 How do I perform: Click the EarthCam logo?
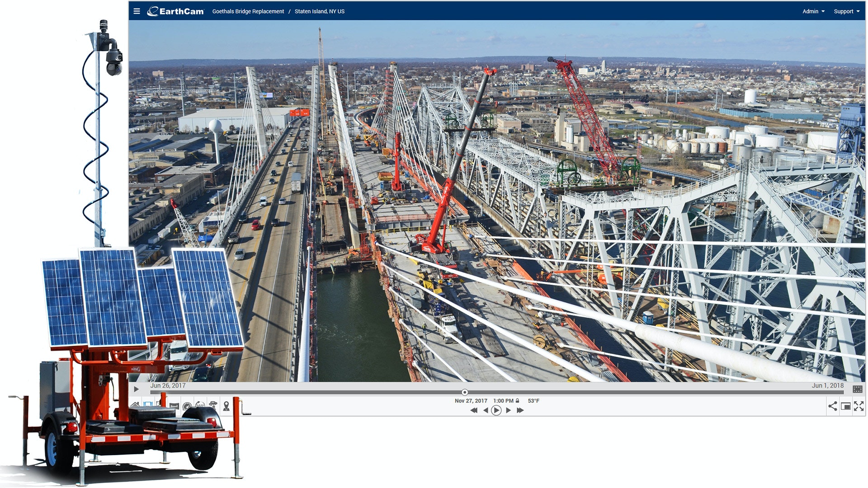(175, 11)
